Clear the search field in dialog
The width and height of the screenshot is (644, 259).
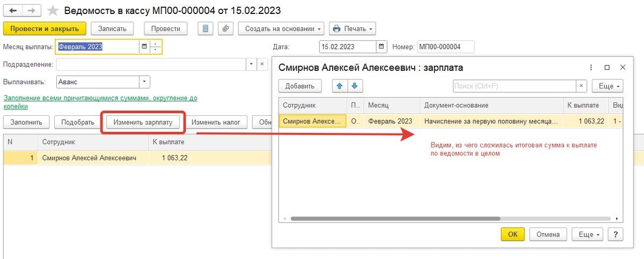(x=581, y=86)
